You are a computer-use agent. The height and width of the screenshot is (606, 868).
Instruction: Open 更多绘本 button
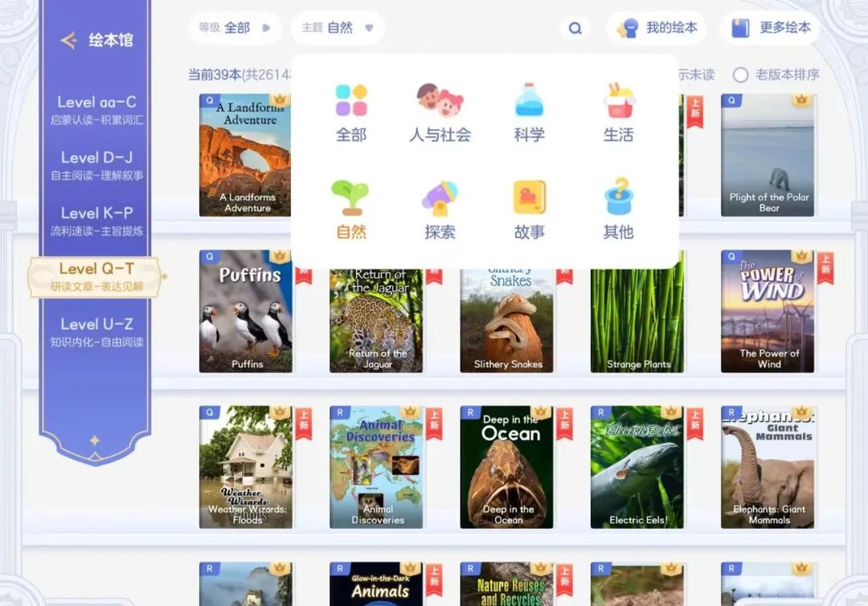point(771,27)
